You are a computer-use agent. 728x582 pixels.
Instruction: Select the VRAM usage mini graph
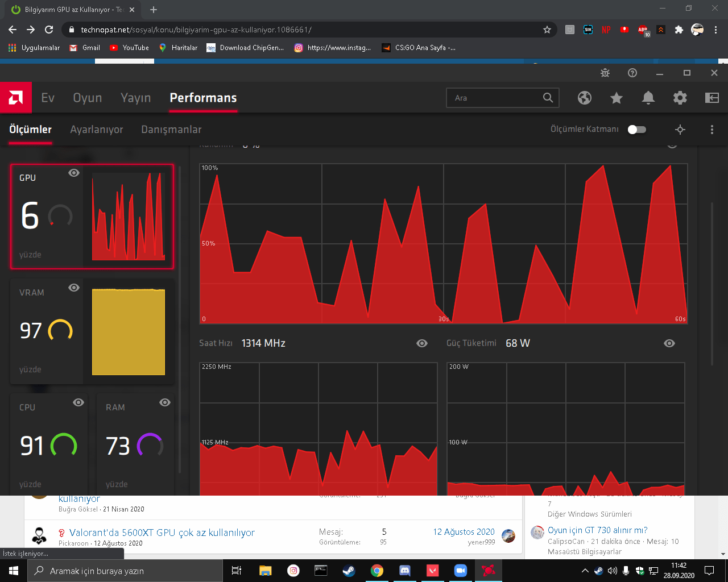[x=129, y=331]
